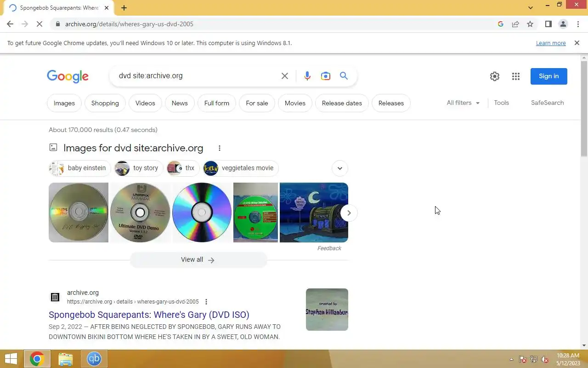Image resolution: width=588 pixels, height=368 pixels.
Task: Launch qBittorrent from the taskbar
Action: 94,359
